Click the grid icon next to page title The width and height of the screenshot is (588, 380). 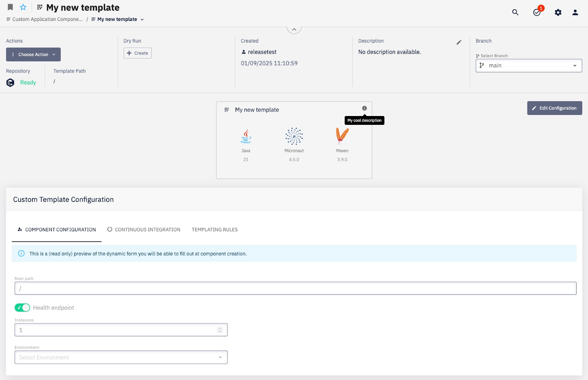coord(40,7)
